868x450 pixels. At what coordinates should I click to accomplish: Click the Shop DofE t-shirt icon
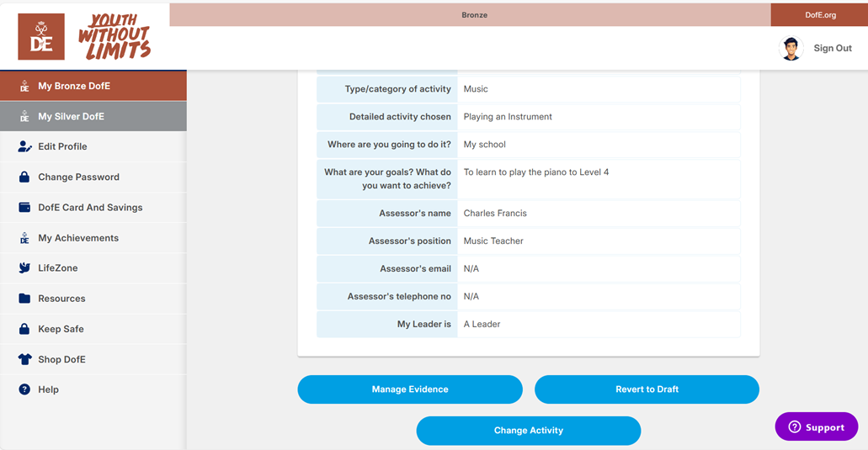[24, 359]
